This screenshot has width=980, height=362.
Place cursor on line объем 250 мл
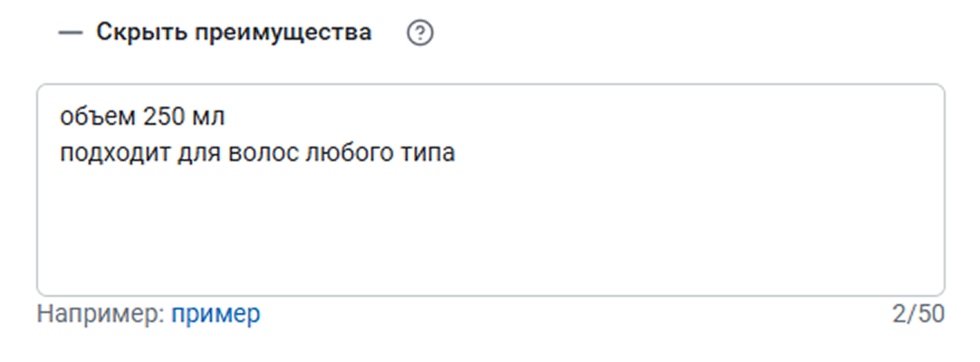pyautogui.click(x=142, y=117)
